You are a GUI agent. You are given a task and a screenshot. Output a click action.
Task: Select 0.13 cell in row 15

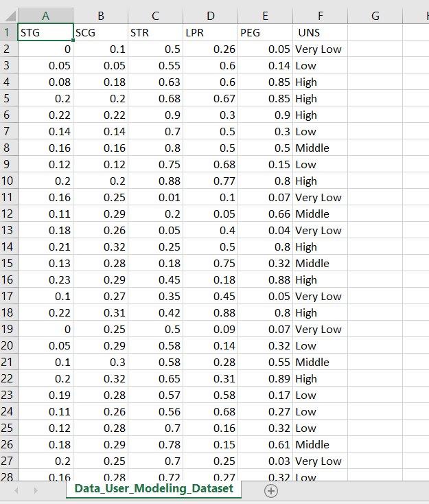click(x=45, y=263)
